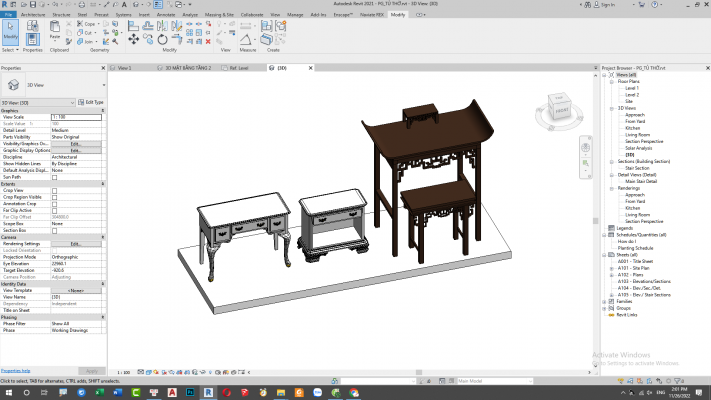Enable the Crop View checkbox
The image size is (711, 400).
point(54,190)
